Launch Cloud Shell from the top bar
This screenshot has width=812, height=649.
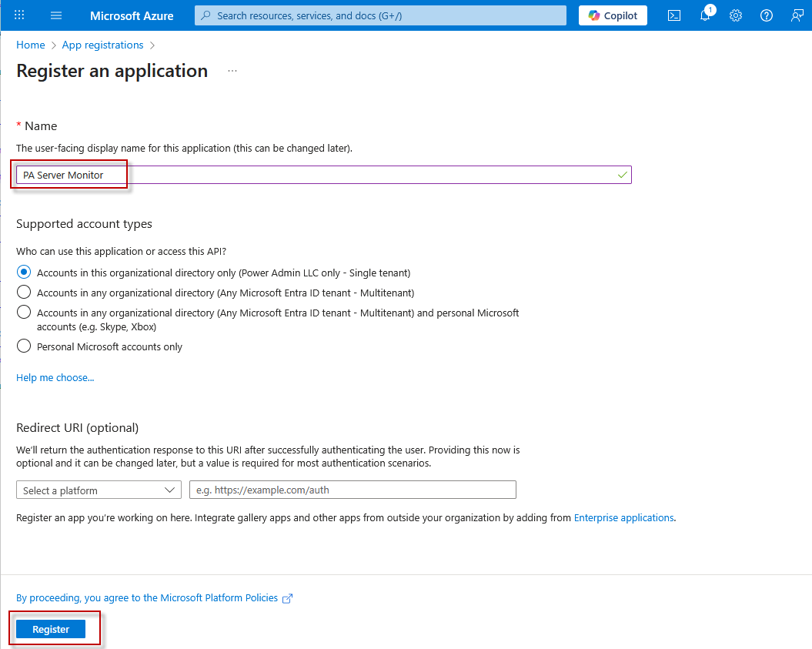click(674, 15)
